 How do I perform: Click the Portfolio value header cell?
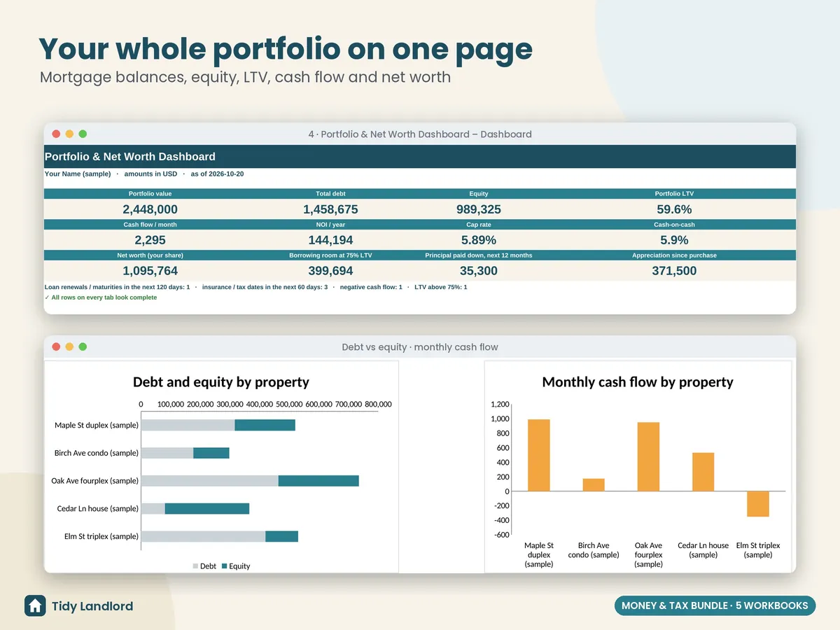point(150,194)
